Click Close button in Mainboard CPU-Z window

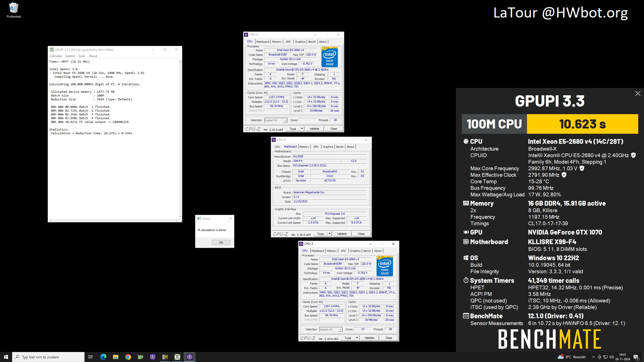(x=361, y=234)
